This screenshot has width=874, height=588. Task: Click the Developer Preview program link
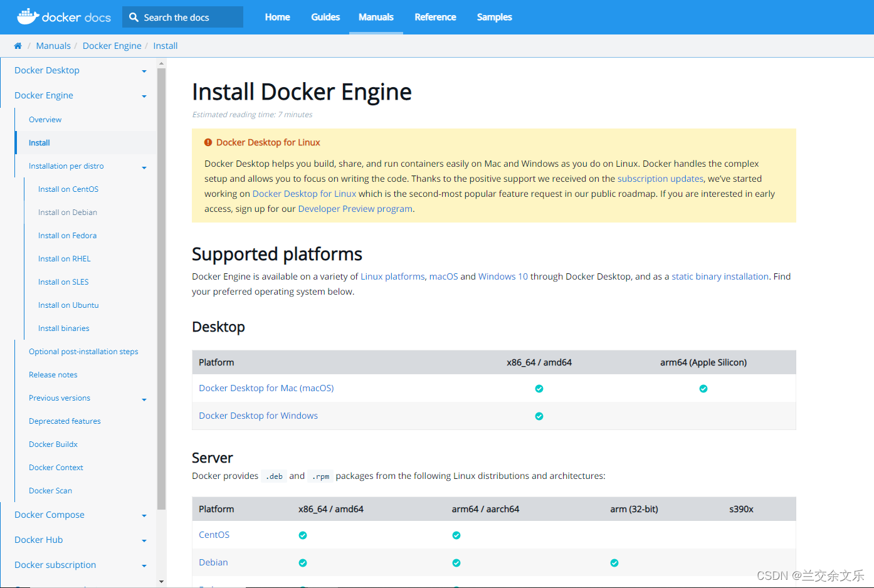[x=355, y=209]
